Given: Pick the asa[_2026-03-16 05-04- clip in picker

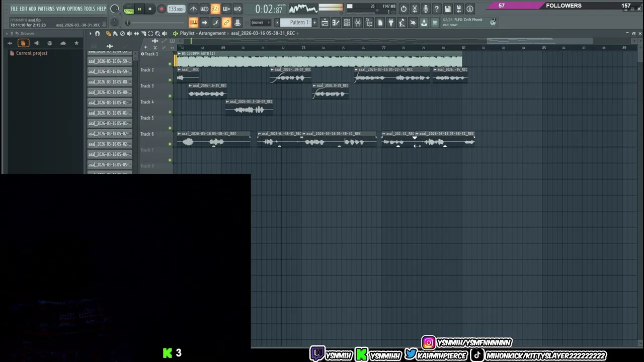Looking at the screenshot, I should pyautogui.click(x=110, y=154).
